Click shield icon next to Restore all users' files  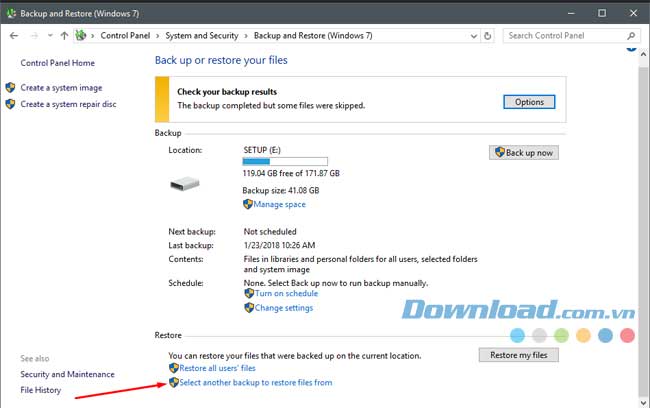tap(174, 368)
